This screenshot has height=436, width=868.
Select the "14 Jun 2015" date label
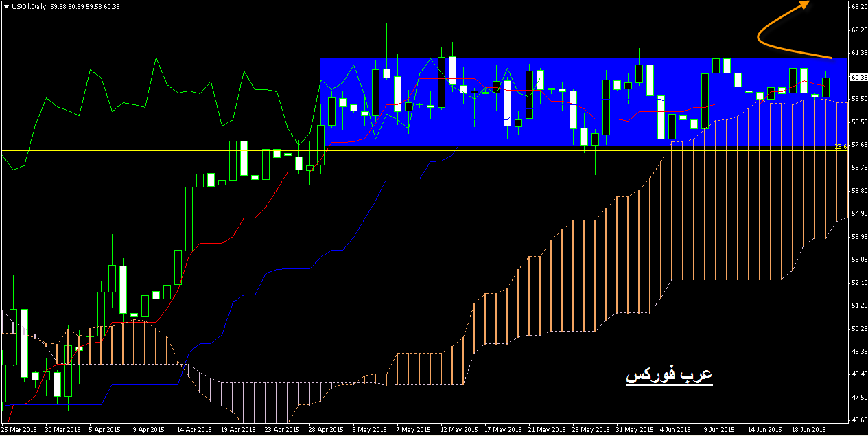[x=764, y=431]
